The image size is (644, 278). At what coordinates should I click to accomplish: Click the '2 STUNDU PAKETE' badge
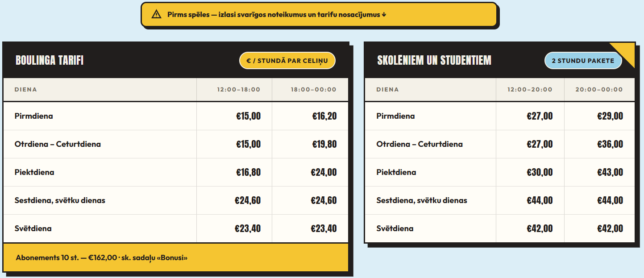[583, 61]
